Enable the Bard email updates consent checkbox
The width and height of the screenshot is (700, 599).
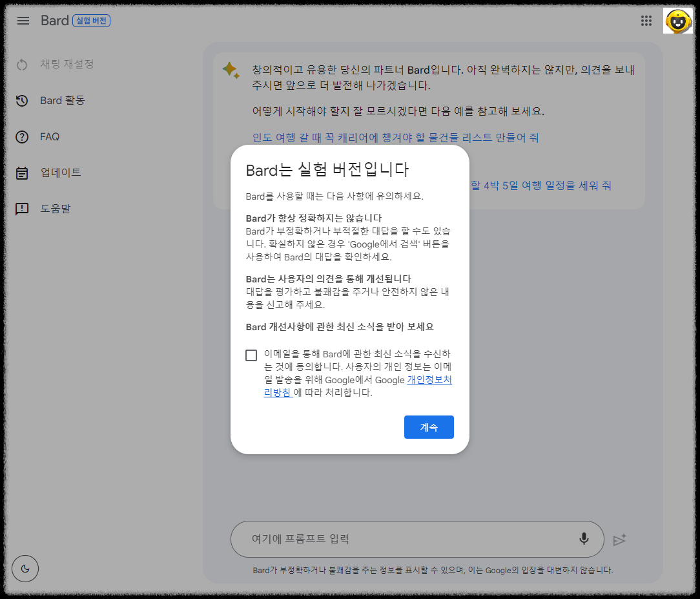(251, 355)
